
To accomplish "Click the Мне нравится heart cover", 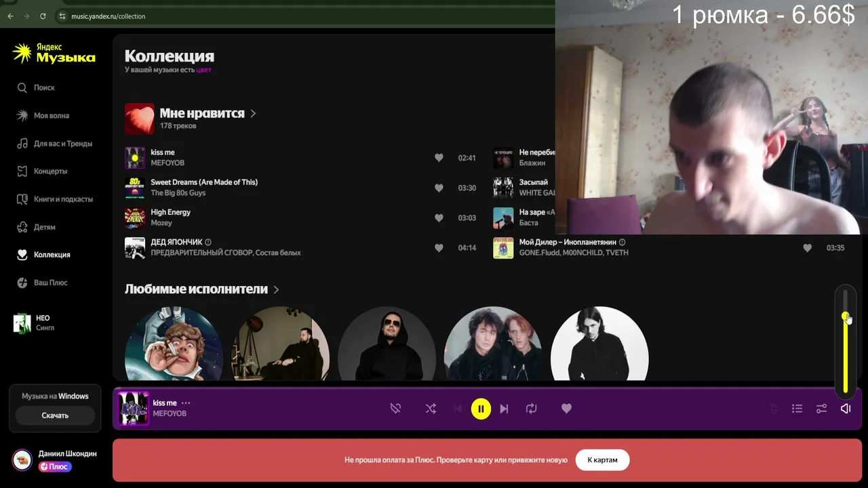I will (x=140, y=119).
